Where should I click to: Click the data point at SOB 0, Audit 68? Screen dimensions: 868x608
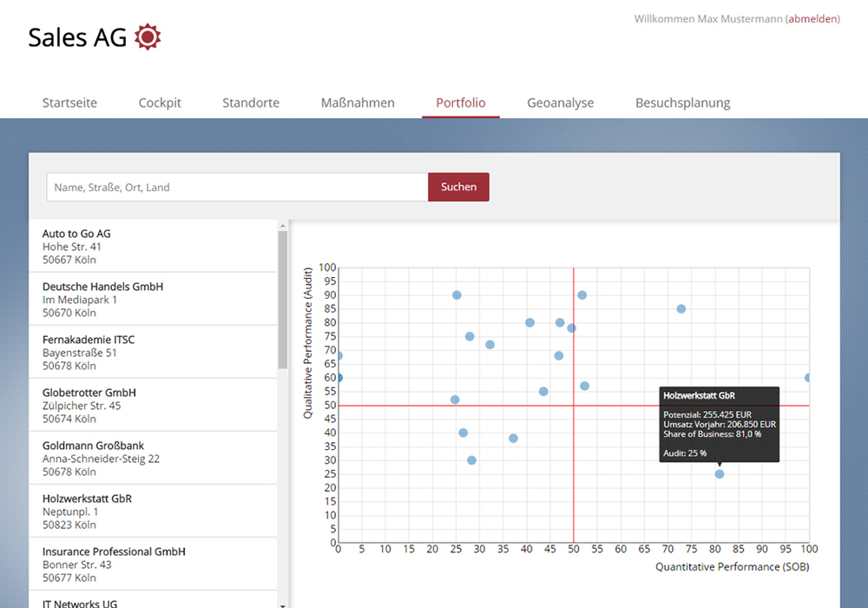339,356
